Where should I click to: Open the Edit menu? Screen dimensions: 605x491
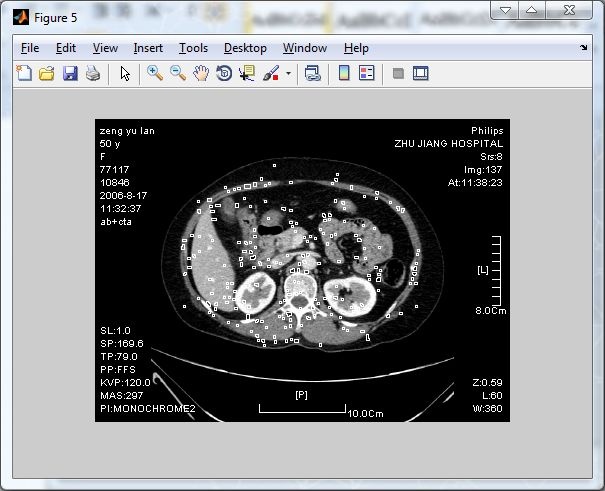[x=66, y=48]
